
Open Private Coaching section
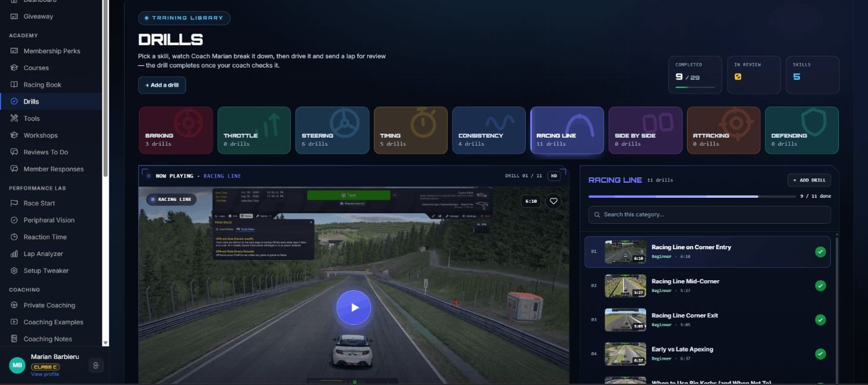pos(51,305)
